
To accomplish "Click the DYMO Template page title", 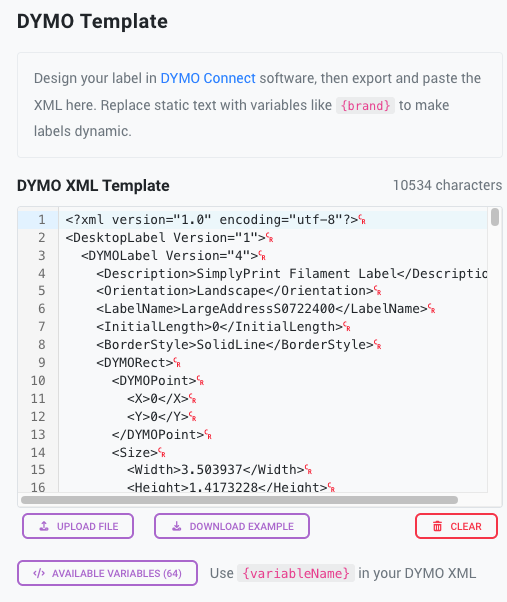I will 92,22.
